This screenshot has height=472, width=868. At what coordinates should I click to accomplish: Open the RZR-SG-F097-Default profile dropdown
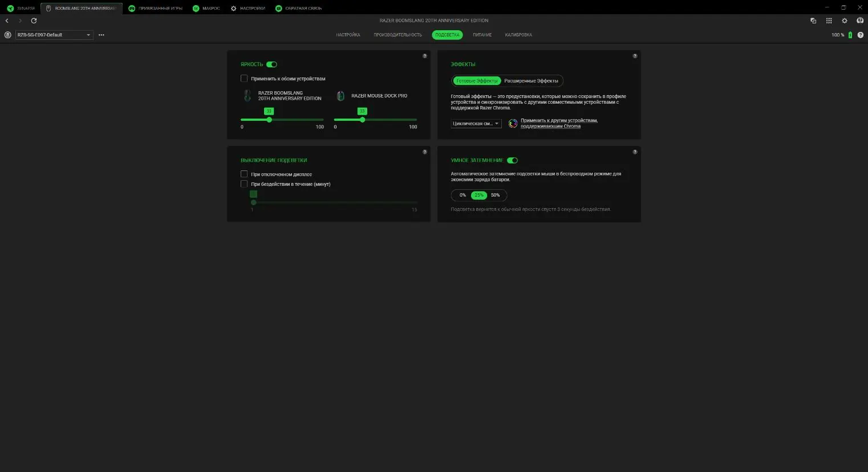point(54,35)
